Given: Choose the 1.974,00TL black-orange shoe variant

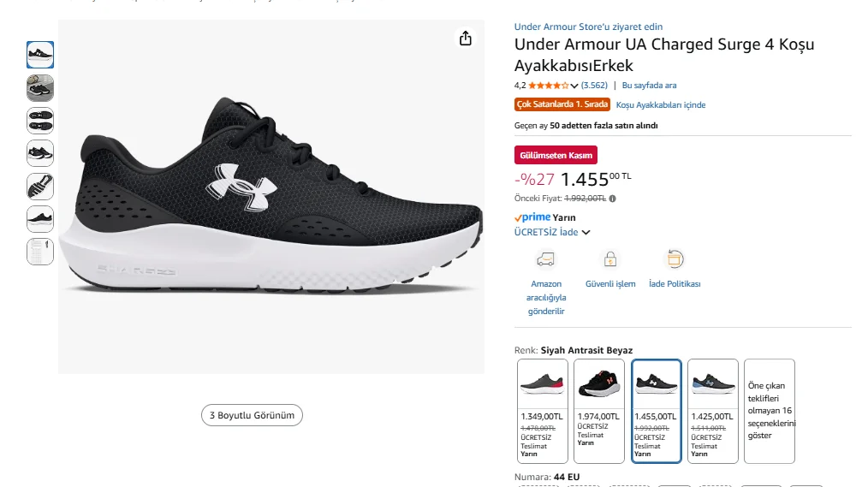Looking at the screenshot, I should coord(599,411).
